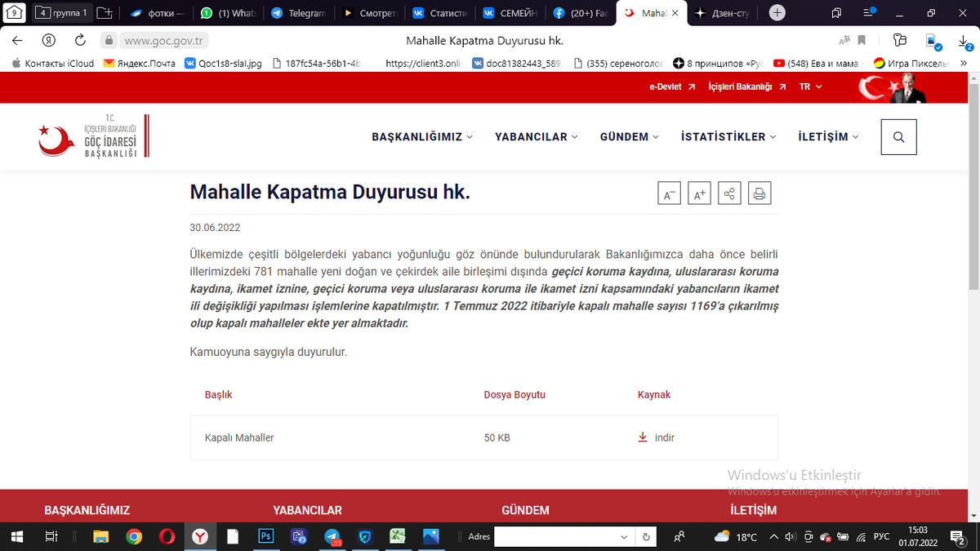This screenshot has width=980, height=551.
Task: Open the share icon on the article
Action: click(x=729, y=193)
